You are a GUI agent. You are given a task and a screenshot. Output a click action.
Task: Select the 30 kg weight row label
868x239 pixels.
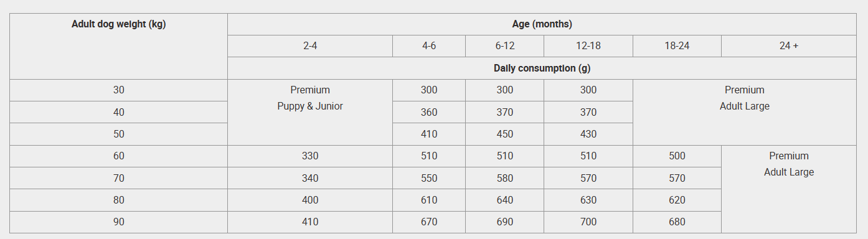pyautogui.click(x=118, y=90)
